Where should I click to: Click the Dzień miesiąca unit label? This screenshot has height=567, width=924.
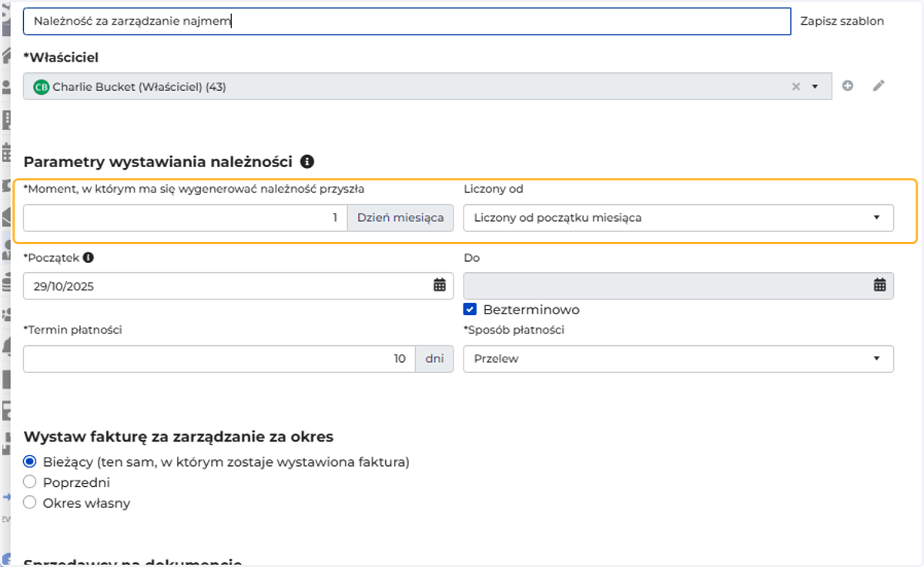tap(400, 218)
